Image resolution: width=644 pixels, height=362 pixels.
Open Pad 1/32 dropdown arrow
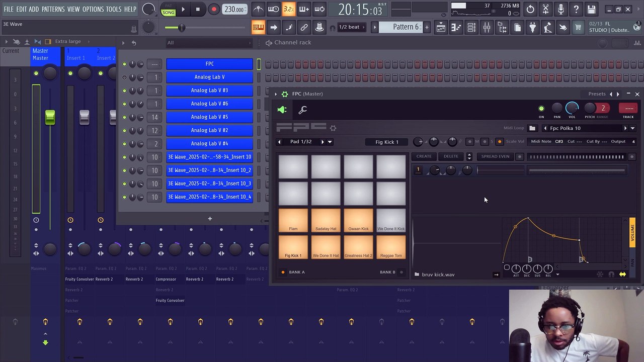pyautogui.click(x=330, y=142)
